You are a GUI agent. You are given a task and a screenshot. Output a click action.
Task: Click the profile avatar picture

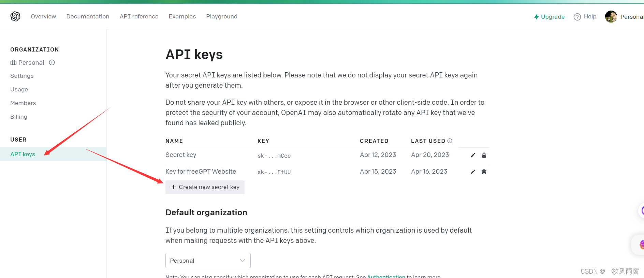coord(611,16)
